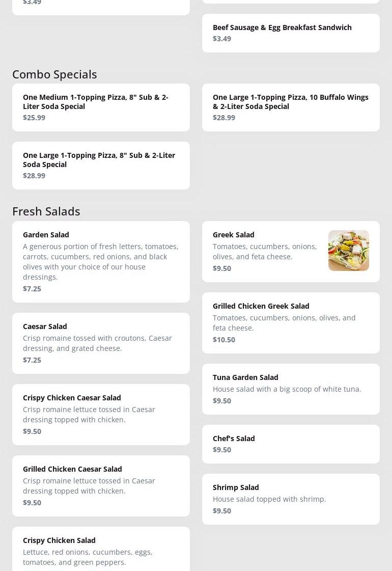Open Large Pizza, 8" Sub & Soda special
The height and width of the screenshot is (571, 392).
pos(101,165)
